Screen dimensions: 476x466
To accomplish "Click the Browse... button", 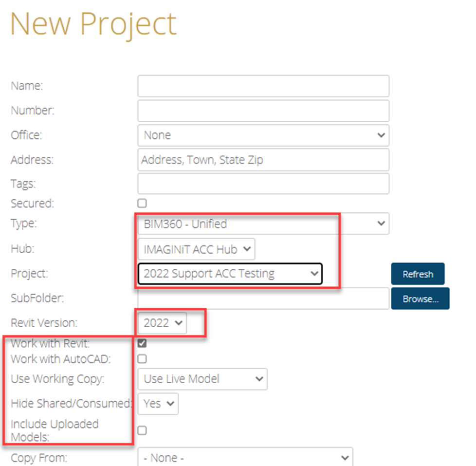I will pos(420,298).
